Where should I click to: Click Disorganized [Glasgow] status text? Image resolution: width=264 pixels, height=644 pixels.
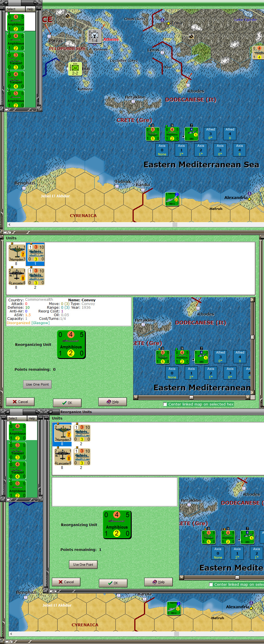click(x=28, y=323)
